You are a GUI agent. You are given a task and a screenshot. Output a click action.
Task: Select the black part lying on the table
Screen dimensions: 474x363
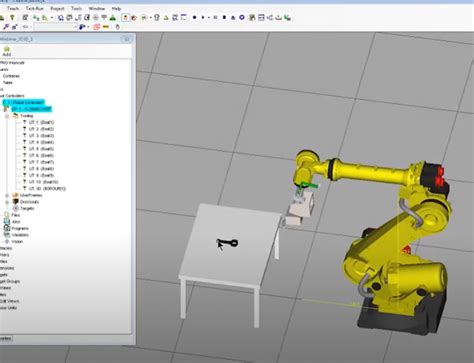pos(227,243)
